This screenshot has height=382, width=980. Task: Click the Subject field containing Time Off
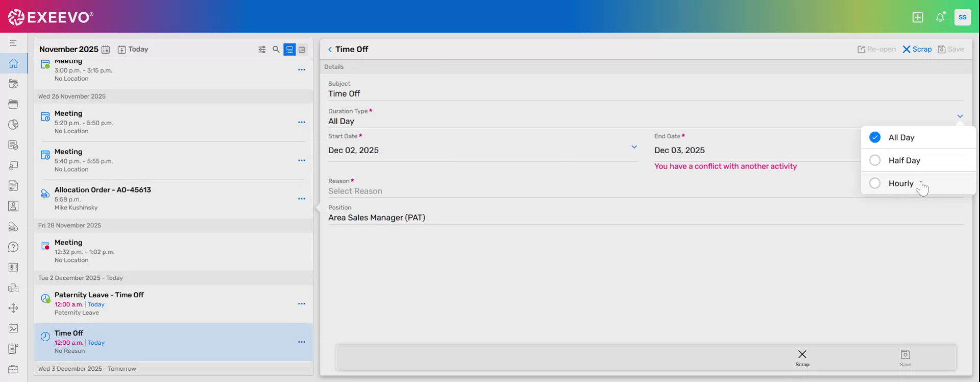coord(646,93)
